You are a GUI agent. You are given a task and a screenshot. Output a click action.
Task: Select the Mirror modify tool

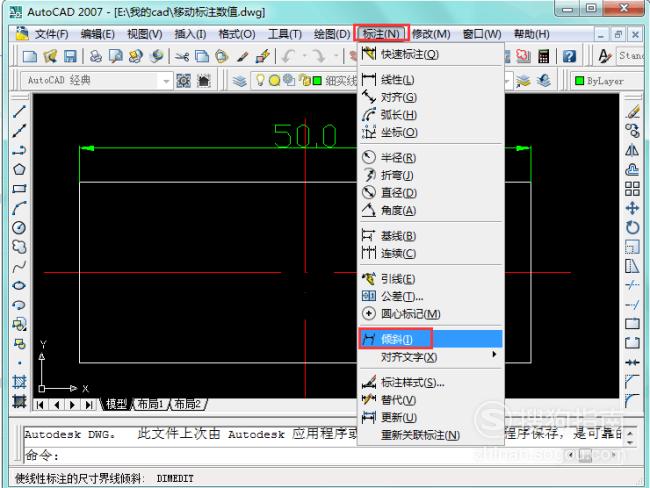click(632, 150)
